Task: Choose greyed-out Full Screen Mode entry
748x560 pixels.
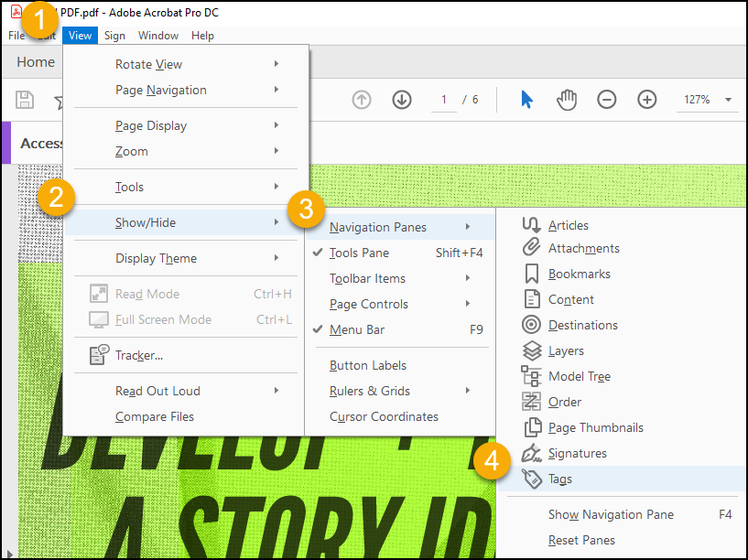Action: pyautogui.click(x=184, y=319)
